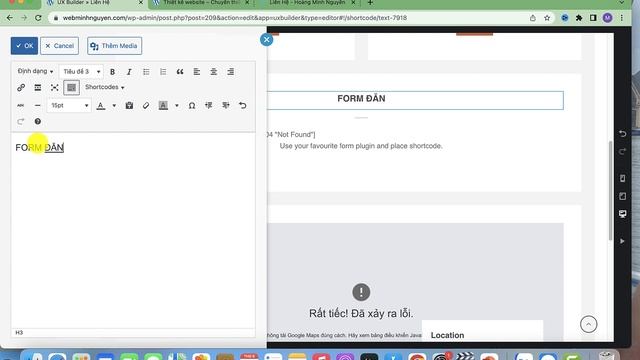Viewport: 640px width, 360px height.
Task: Open the background color picker arrow
Action: (177, 105)
